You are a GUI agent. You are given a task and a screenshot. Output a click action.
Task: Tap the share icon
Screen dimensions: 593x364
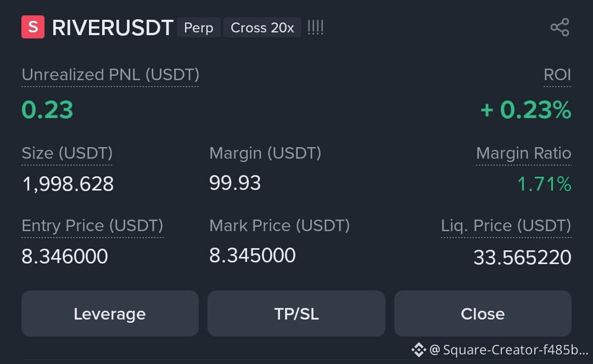(x=560, y=27)
